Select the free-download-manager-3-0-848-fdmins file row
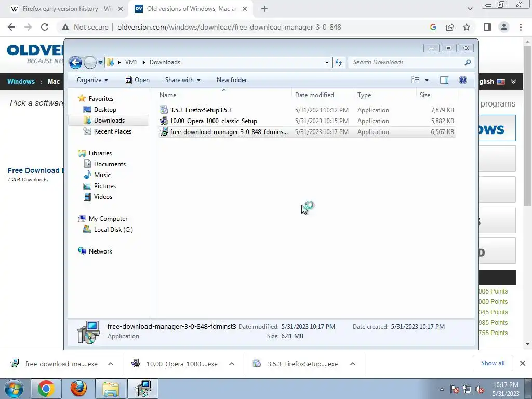This screenshot has width=532, height=399. 307,131
